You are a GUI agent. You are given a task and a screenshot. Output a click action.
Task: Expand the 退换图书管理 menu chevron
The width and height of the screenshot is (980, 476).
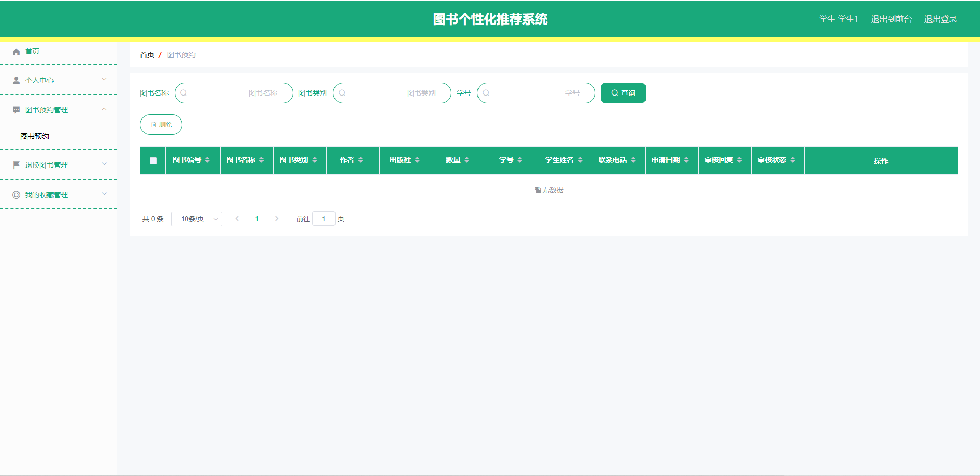click(104, 164)
